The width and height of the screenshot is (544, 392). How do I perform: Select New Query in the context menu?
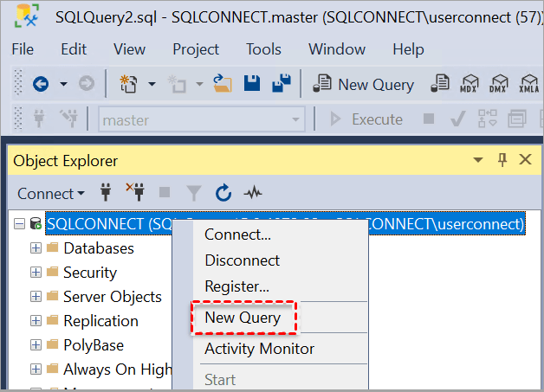click(243, 318)
